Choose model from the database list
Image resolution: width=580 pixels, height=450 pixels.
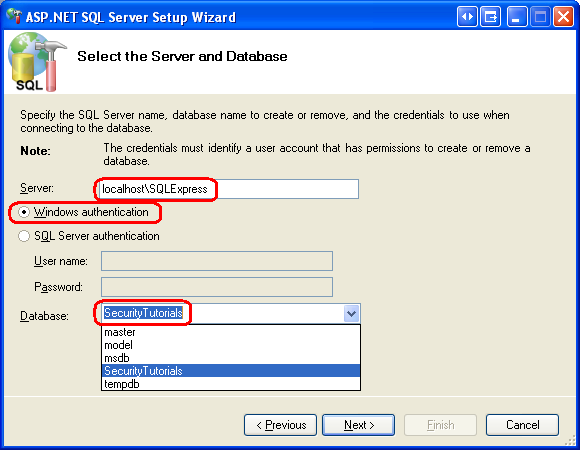pyautogui.click(x=231, y=345)
